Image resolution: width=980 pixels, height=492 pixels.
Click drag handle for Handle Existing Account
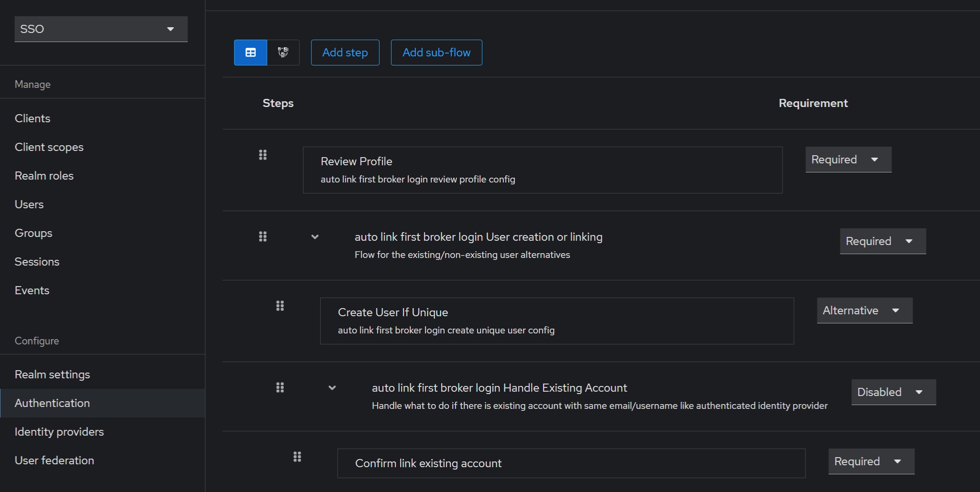[280, 387]
